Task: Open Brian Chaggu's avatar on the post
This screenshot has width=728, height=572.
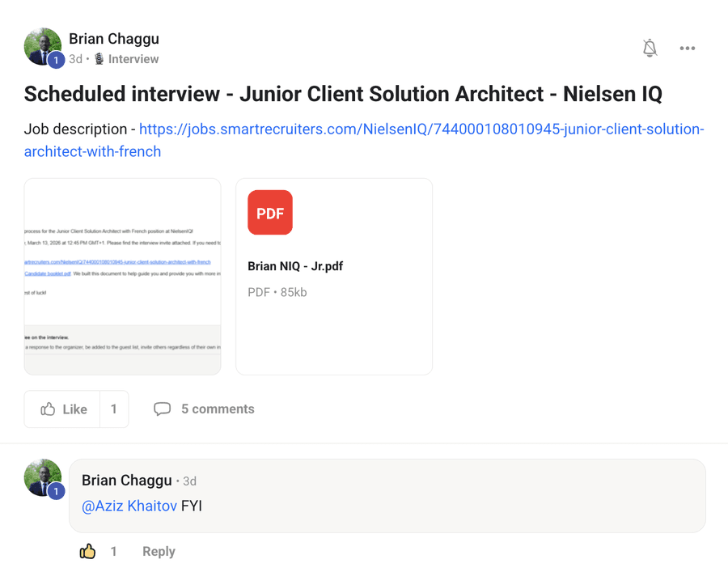Action: click(43, 47)
